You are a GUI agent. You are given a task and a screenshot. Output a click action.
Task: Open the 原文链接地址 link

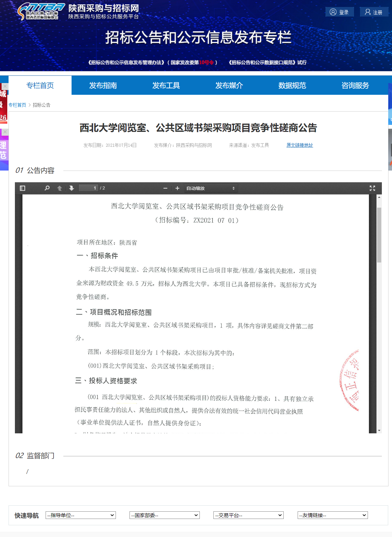click(300, 145)
